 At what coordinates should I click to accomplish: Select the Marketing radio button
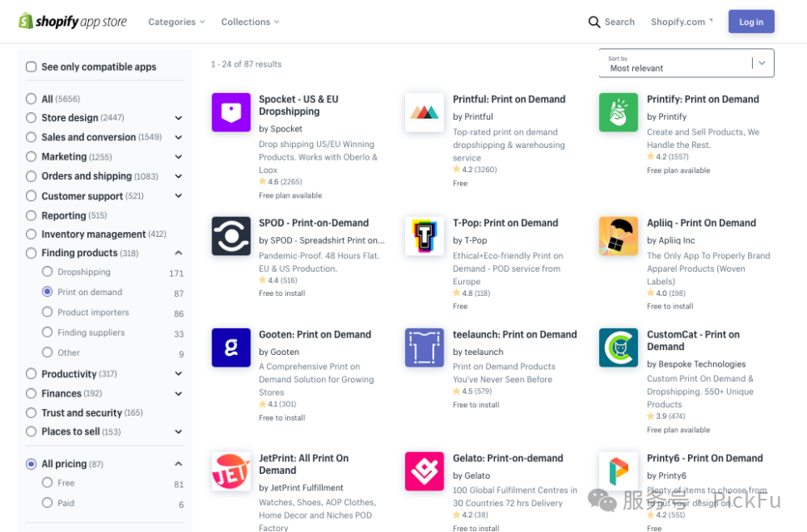click(32, 156)
